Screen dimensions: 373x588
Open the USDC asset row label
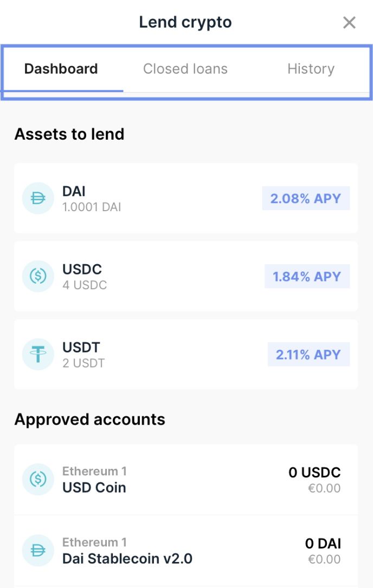point(82,269)
